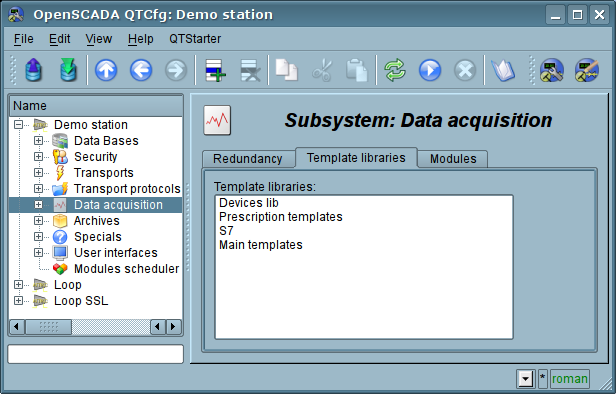Click the Transport protocols folder icon
616x394 pixels.
[60, 189]
